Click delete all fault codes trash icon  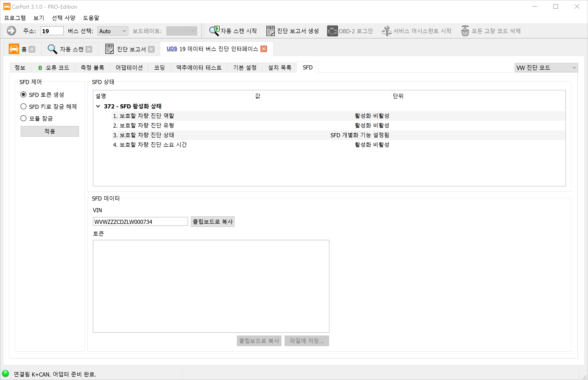(465, 31)
